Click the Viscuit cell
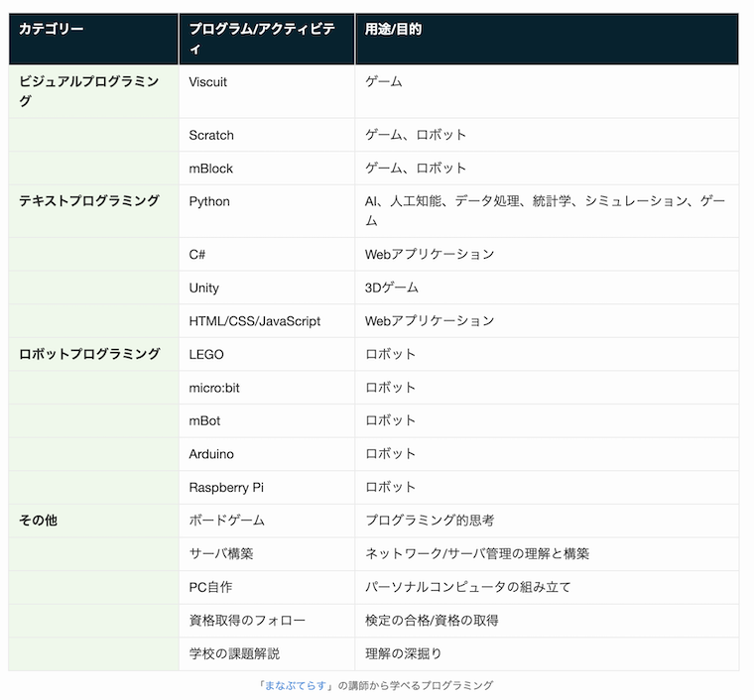 [x=267, y=91]
